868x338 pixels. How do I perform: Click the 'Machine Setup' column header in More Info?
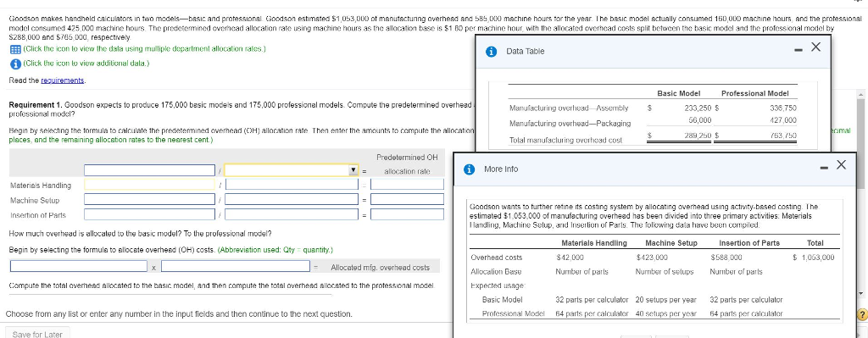[671, 243]
